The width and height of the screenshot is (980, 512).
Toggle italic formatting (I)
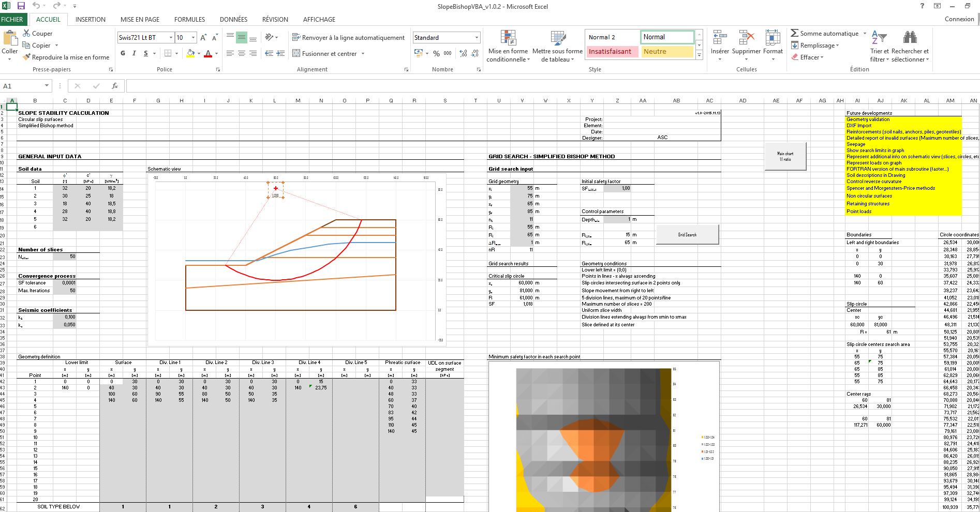point(134,53)
